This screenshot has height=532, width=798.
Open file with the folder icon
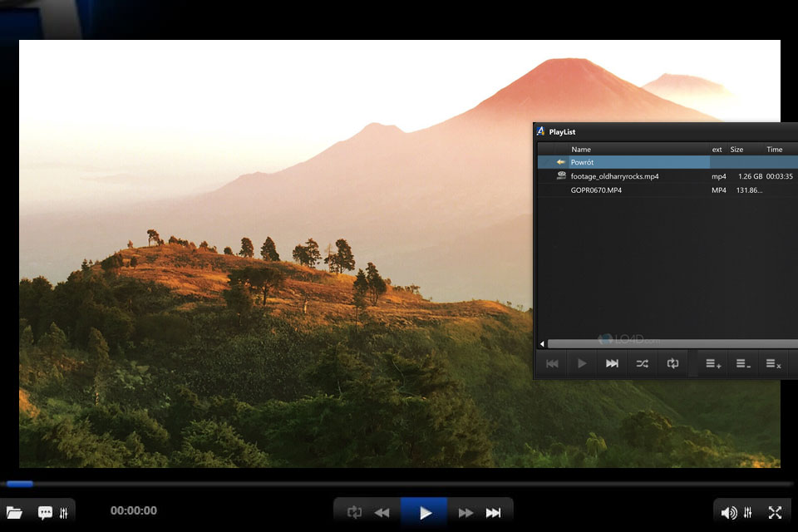[14, 512]
